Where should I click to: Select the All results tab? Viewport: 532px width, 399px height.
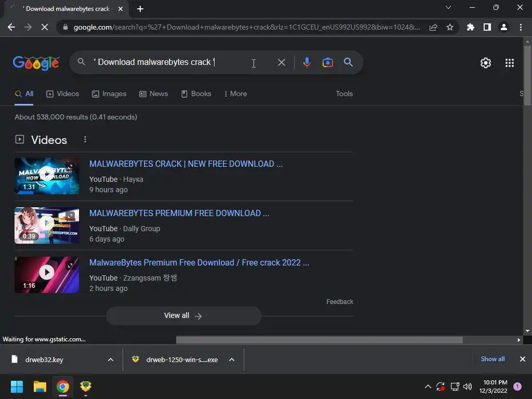coord(24,94)
